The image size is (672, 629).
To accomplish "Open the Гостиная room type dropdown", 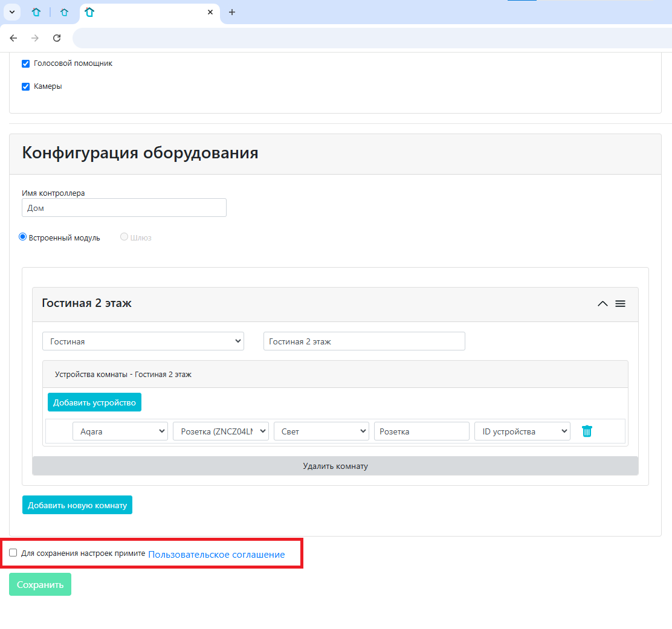I will [143, 341].
